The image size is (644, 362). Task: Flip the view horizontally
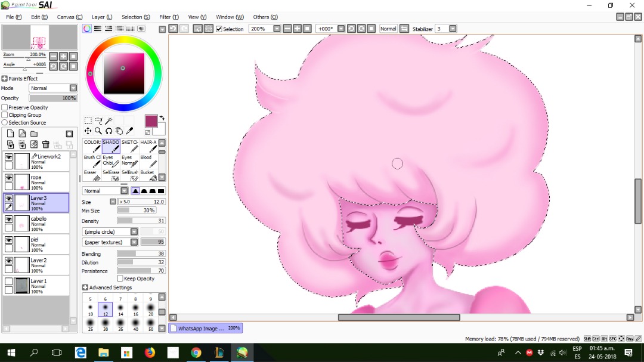tap(404, 29)
